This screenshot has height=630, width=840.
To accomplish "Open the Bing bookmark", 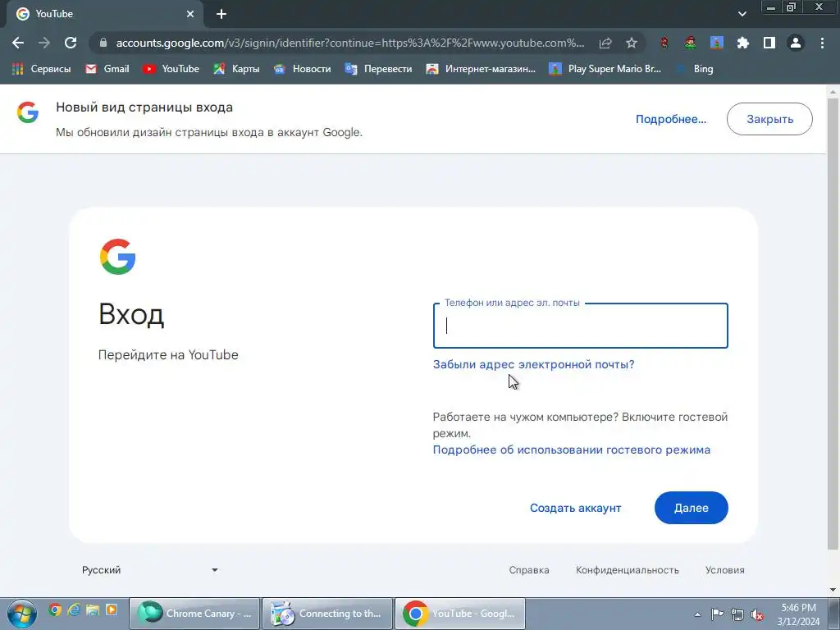I will tap(694, 69).
